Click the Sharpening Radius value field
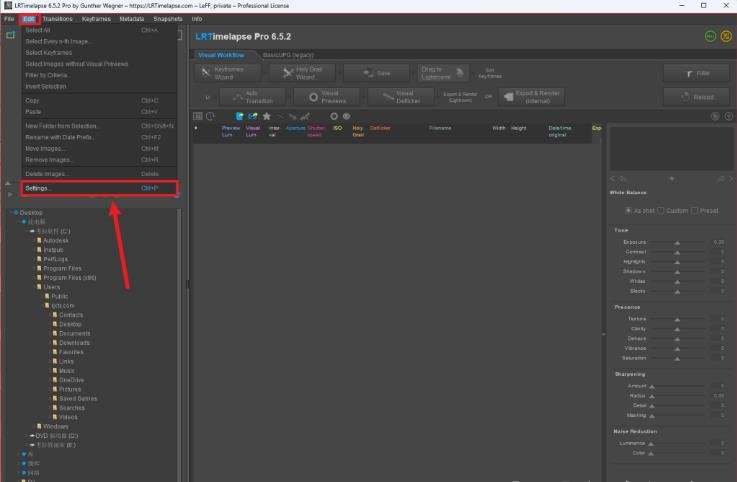Screen dimensions: 737x482 tap(718, 396)
